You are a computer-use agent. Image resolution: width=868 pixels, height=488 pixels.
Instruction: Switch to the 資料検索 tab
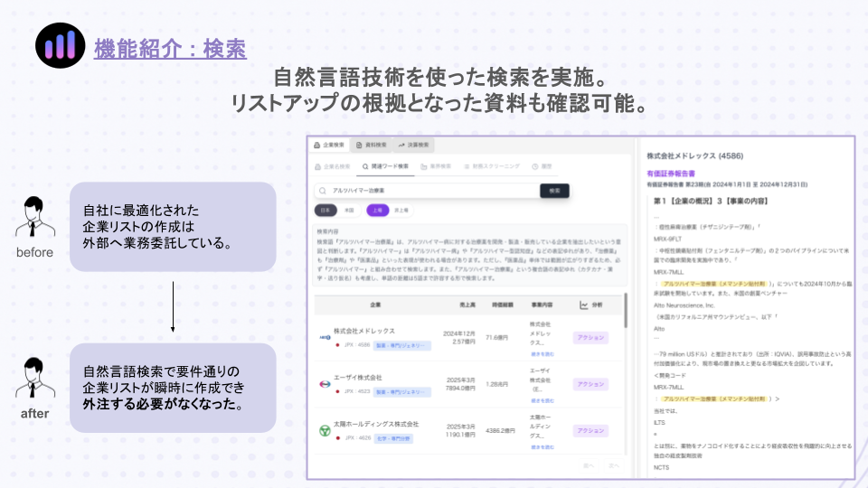pyautogui.click(x=372, y=145)
